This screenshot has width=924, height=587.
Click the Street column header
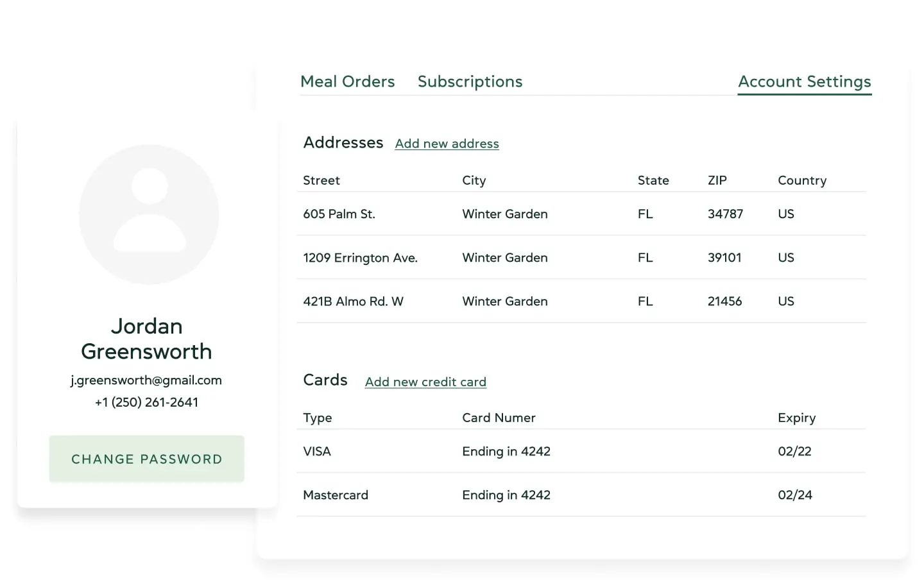click(x=321, y=180)
